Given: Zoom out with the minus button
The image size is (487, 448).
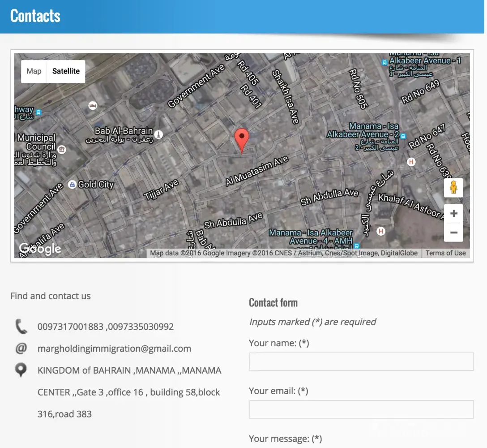Looking at the screenshot, I should pos(453,233).
